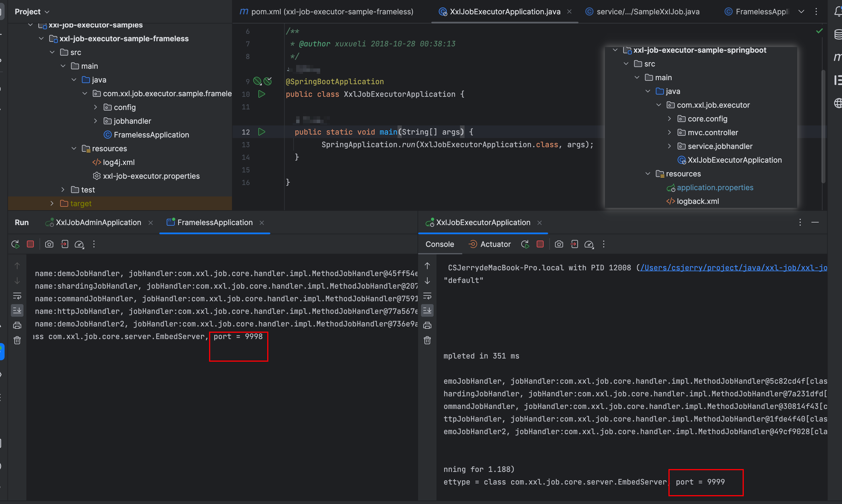Clear right console with trash icon

[427, 340]
